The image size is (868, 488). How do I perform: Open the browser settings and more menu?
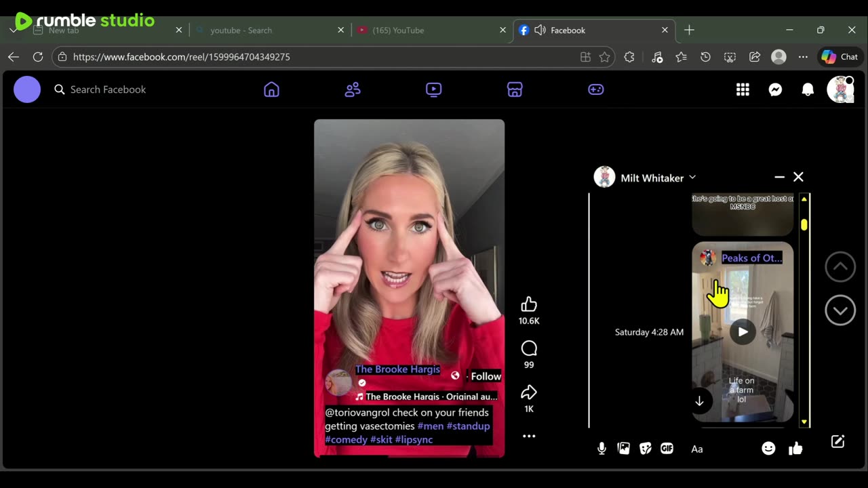pyautogui.click(x=803, y=57)
